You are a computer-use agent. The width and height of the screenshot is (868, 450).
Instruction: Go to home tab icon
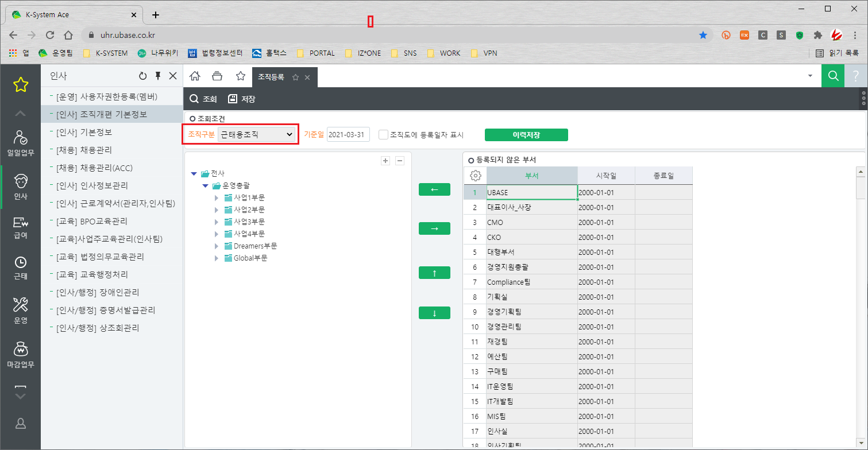(x=195, y=76)
